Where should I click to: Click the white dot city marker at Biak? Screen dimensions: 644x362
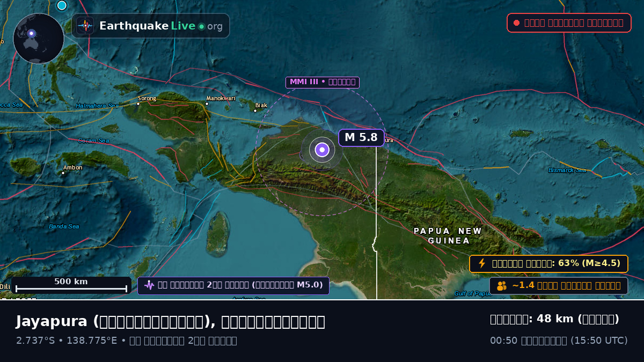[x=255, y=110]
